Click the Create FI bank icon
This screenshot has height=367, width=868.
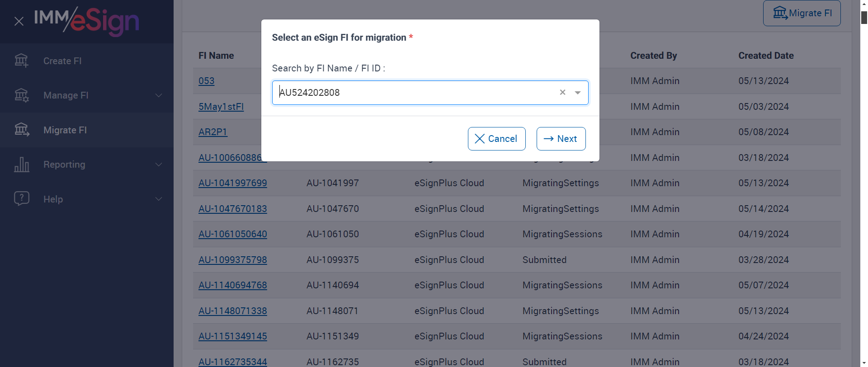pos(21,61)
